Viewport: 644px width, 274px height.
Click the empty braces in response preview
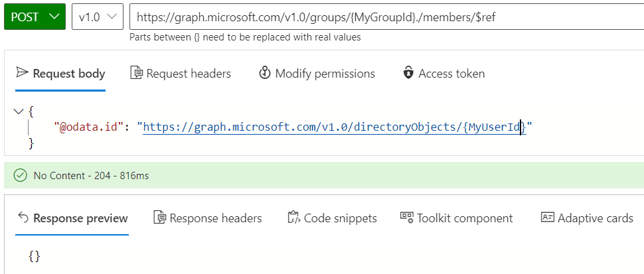click(35, 255)
